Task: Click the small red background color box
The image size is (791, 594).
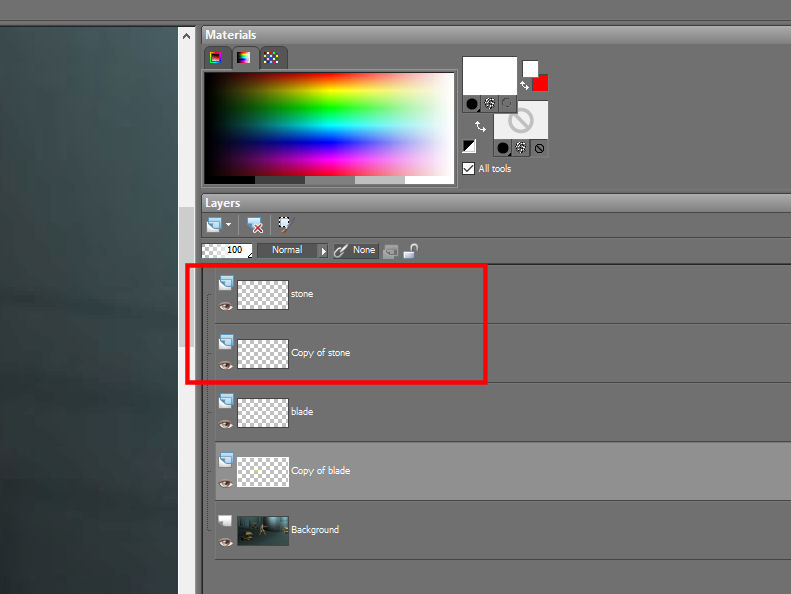Action: point(541,83)
